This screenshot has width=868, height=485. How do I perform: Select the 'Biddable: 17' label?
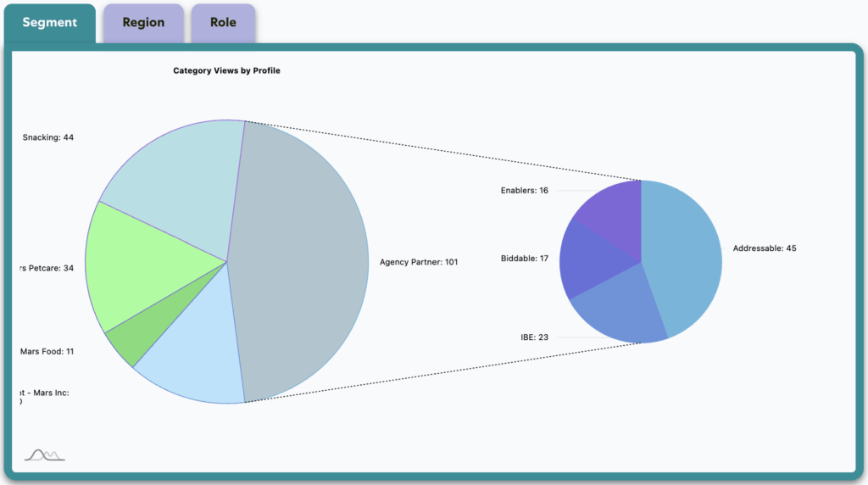click(524, 259)
